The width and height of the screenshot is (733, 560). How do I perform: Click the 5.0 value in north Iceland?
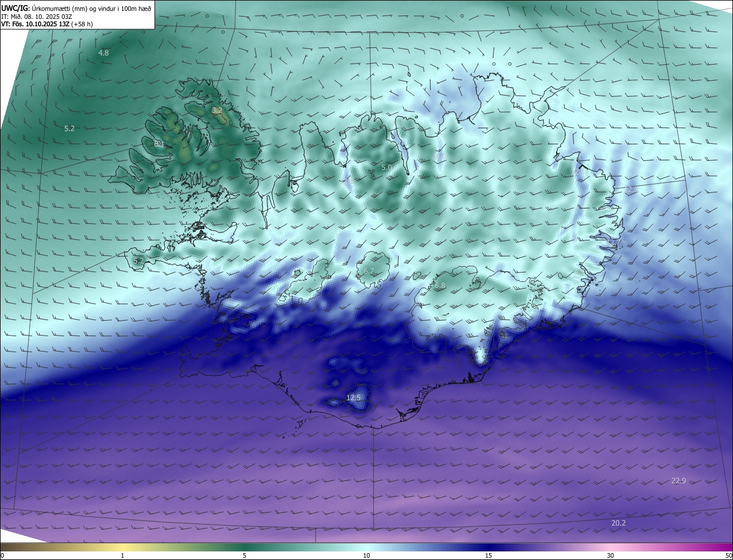click(387, 168)
